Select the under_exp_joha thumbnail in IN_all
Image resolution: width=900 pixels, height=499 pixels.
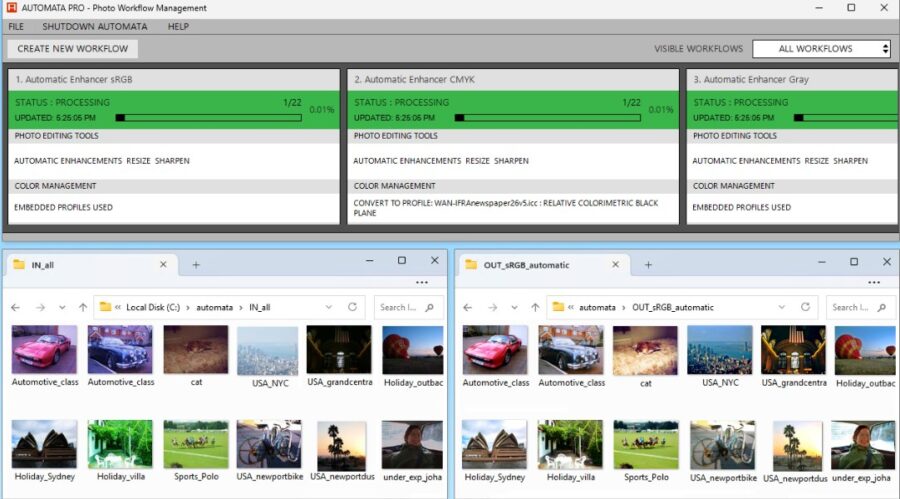click(x=412, y=444)
